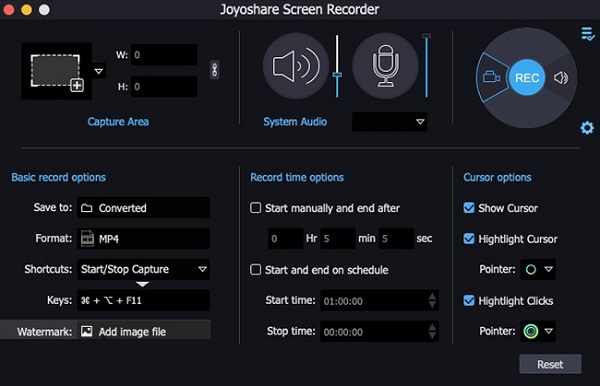Toggle the microphone audio icon
Screen dimensions: 600x386
click(x=385, y=66)
